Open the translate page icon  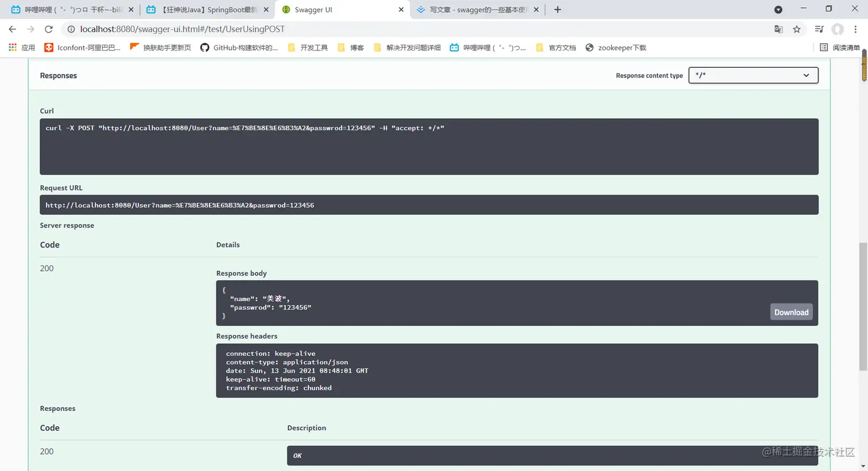(x=778, y=29)
